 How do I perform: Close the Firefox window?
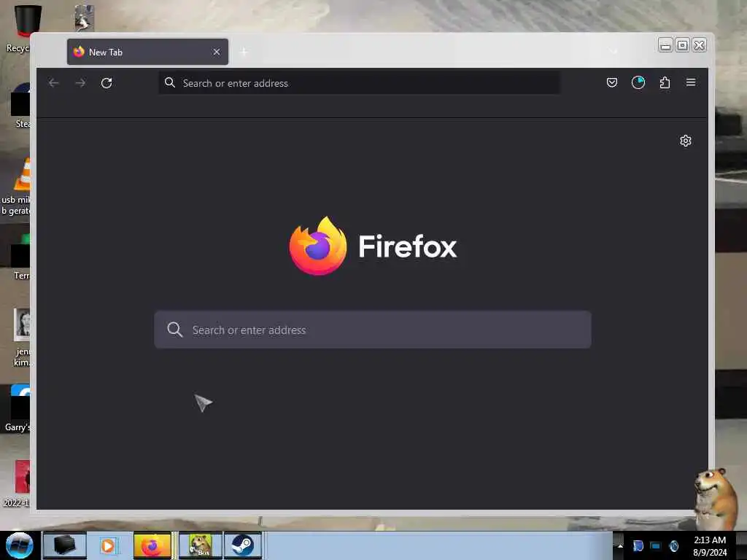tap(700, 45)
